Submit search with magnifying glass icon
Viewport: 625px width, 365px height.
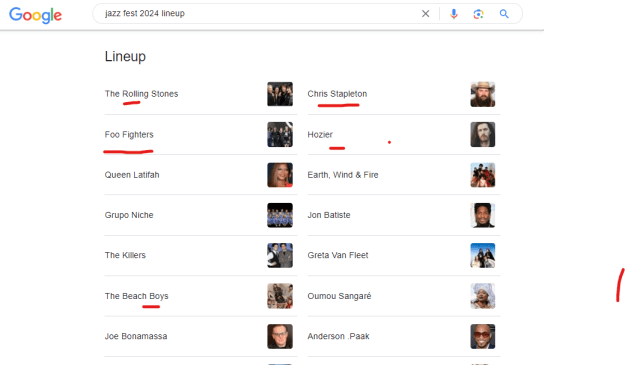tap(504, 14)
